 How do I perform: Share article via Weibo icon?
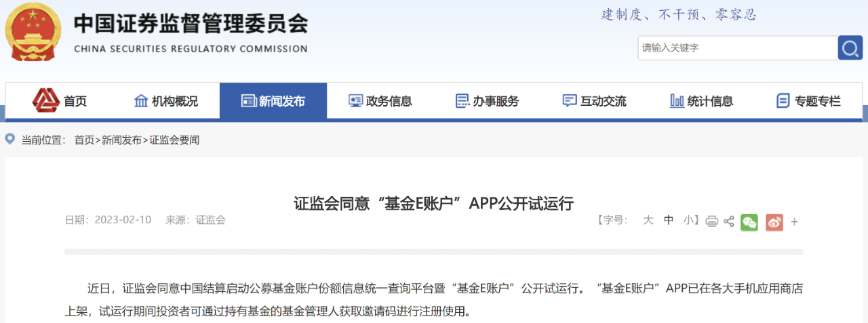tap(774, 222)
